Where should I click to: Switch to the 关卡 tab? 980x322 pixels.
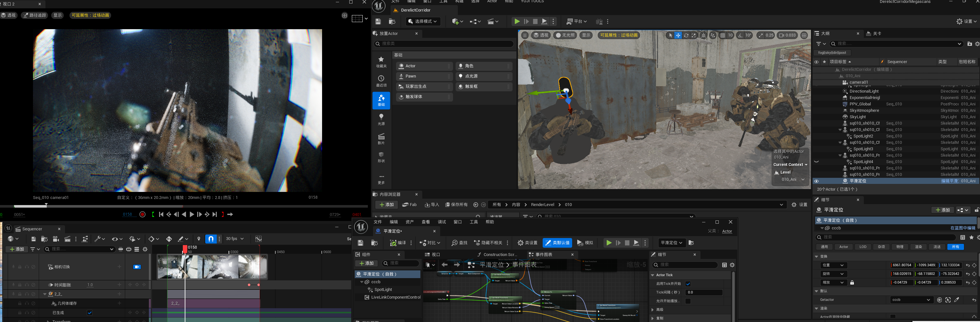[x=874, y=34]
